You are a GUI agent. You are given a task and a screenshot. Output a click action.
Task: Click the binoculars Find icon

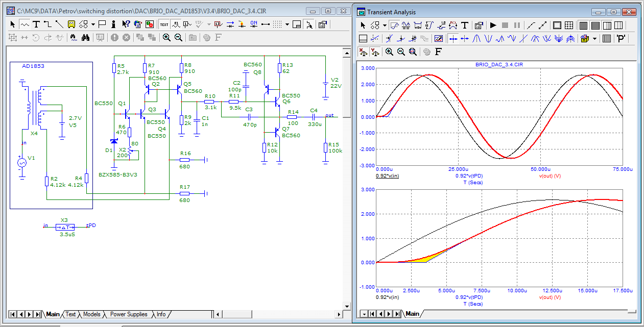tap(86, 37)
